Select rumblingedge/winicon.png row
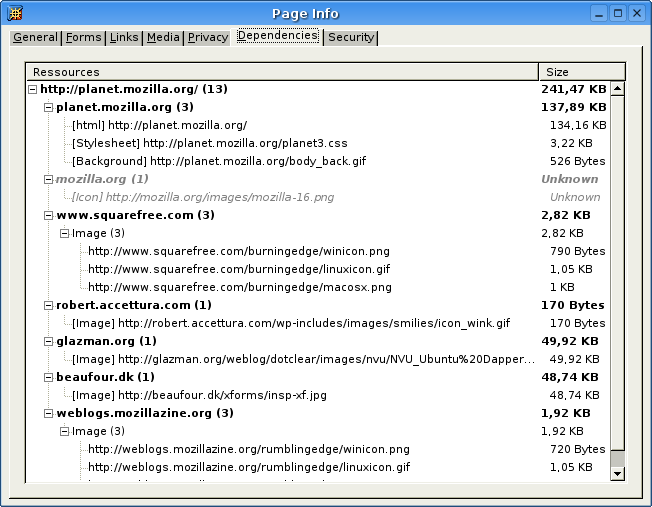 [318, 449]
